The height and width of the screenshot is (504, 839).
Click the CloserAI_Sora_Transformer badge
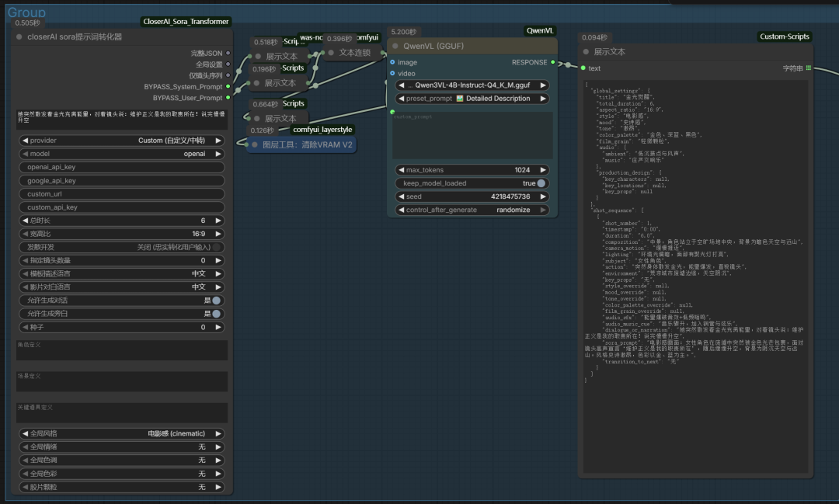tap(186, 22)
